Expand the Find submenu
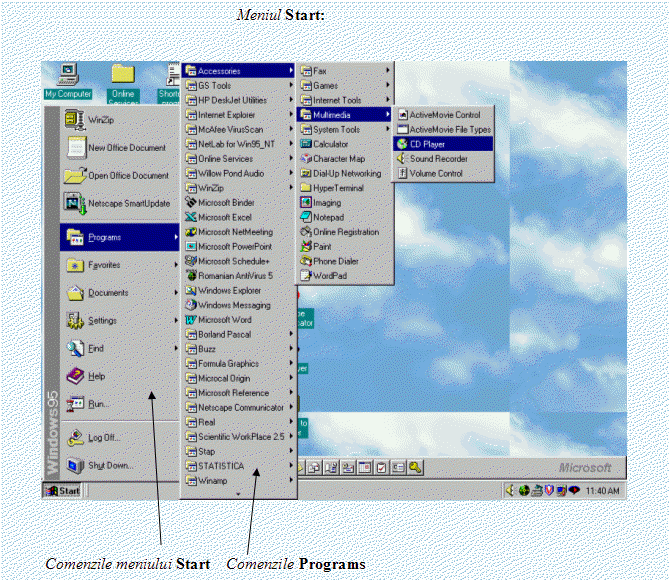The height and width of the screenshot is (580, 669). (119, 348)
